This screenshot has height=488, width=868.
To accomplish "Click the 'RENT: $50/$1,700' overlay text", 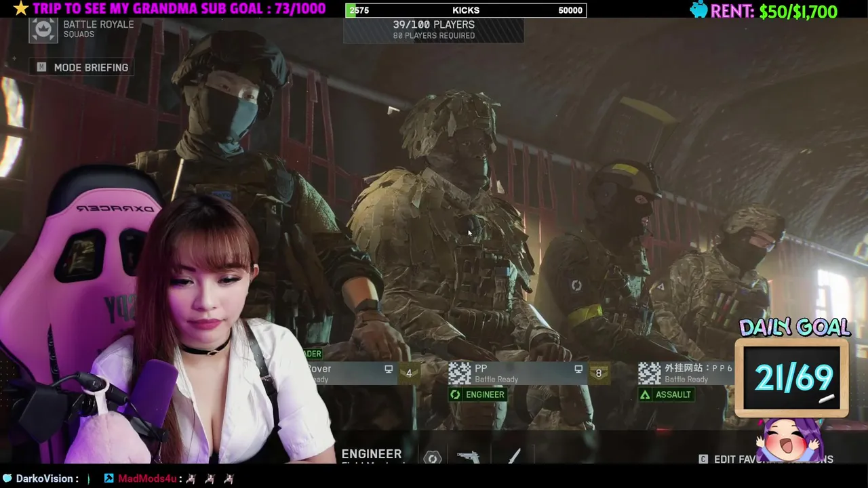I will tap(774, 11).
